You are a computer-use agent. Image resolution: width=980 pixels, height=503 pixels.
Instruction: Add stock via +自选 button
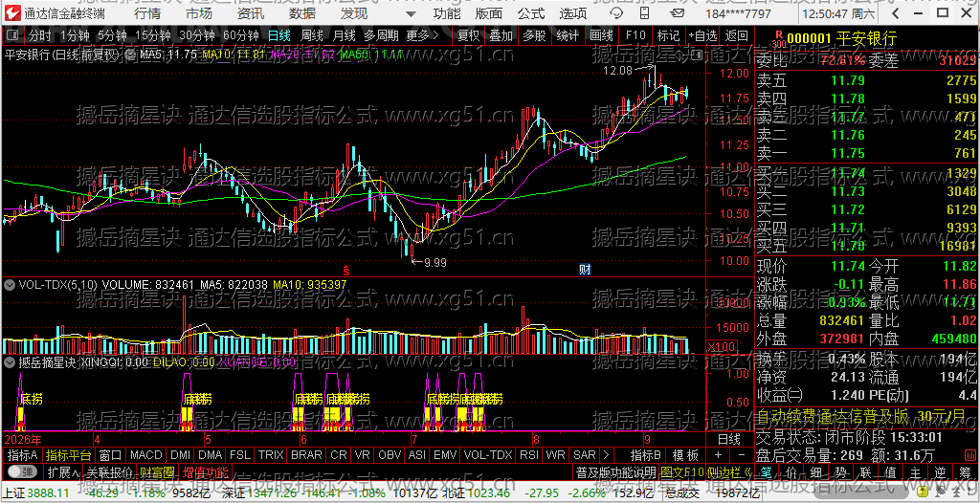click(x=703, y=35)
